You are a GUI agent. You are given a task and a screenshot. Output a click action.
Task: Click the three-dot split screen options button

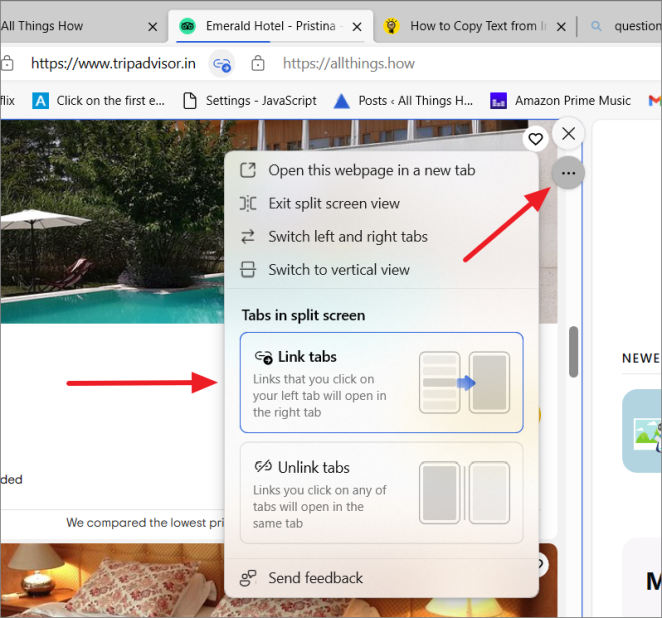[568, 174]
